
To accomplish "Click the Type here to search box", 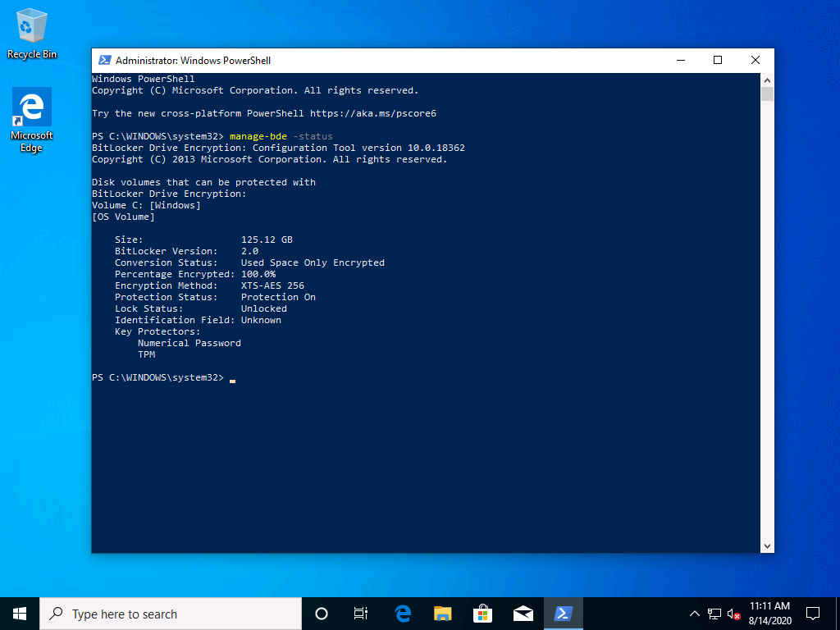I will click(x=171, y=614).
